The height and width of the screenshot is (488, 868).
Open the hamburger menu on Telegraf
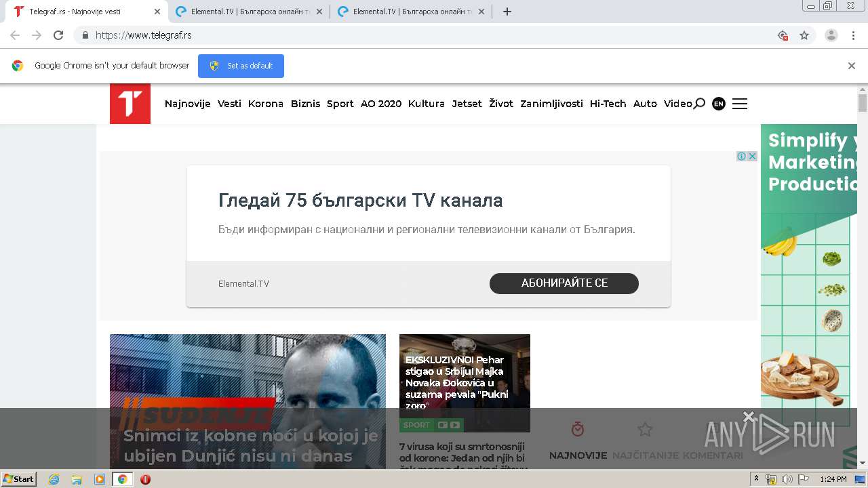(740, 104)
